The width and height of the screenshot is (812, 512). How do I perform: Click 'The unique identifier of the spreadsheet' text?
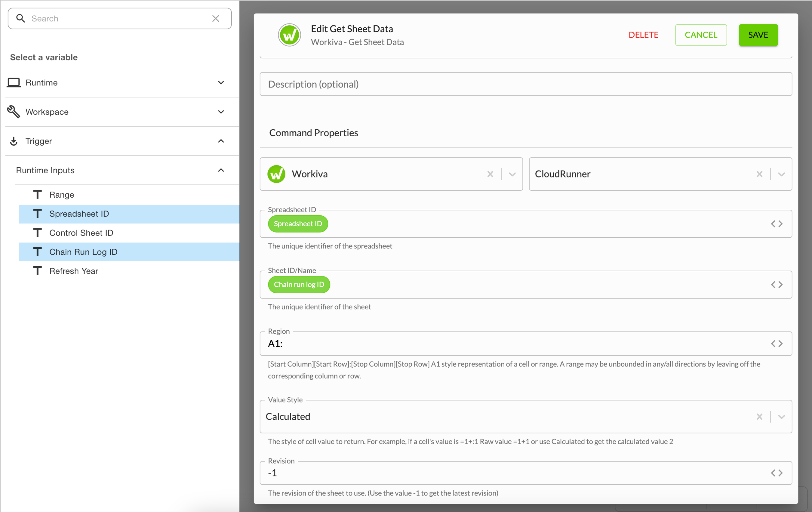[330, 246]
